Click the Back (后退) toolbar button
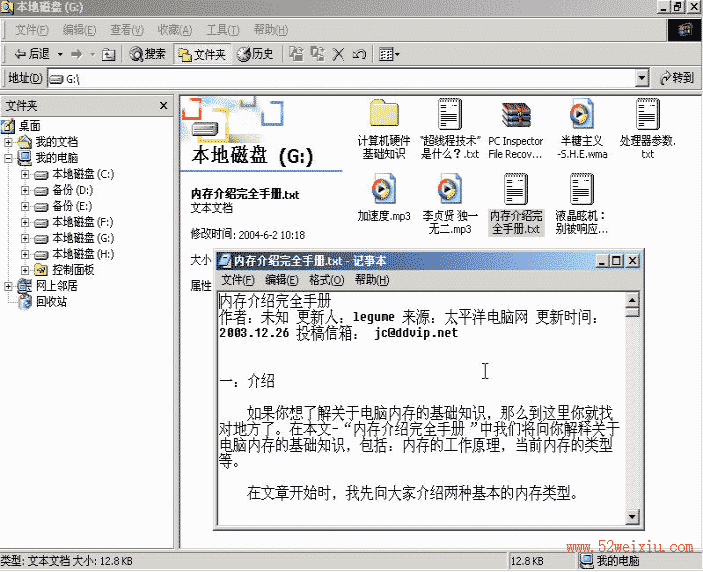703x572 pixels. click(31, 54)
